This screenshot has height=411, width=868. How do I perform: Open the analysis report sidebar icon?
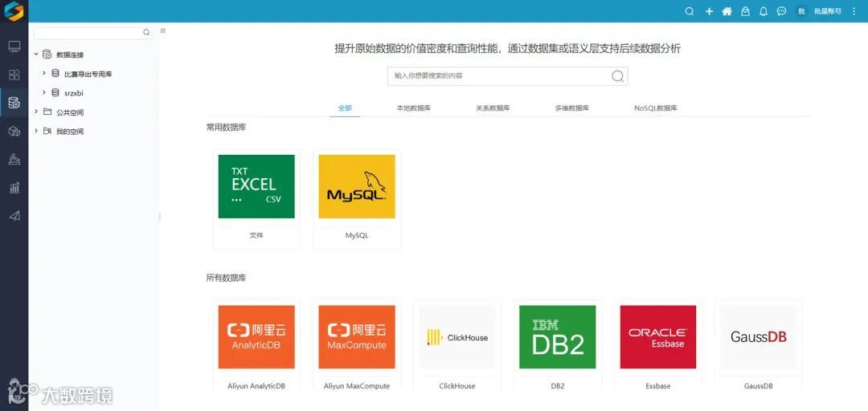14,159
